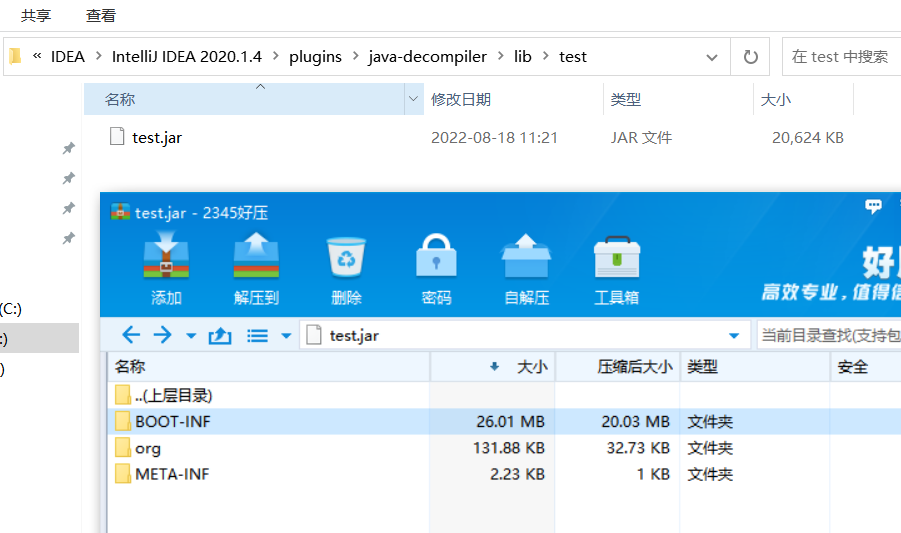Open the address bar history dropdown
The width and height of the screenshot is (901, 533).
pos(712,57)
